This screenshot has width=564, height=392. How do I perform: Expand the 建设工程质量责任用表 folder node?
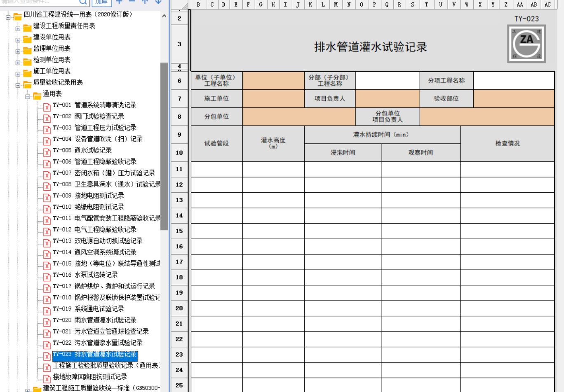18,29
